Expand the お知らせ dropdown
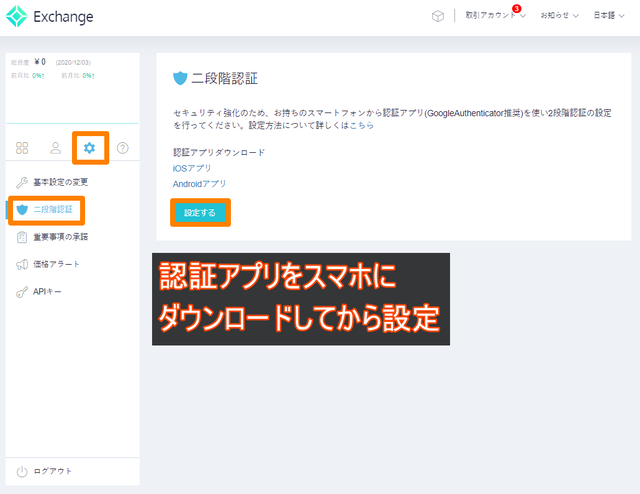 [x=560, y=16]
